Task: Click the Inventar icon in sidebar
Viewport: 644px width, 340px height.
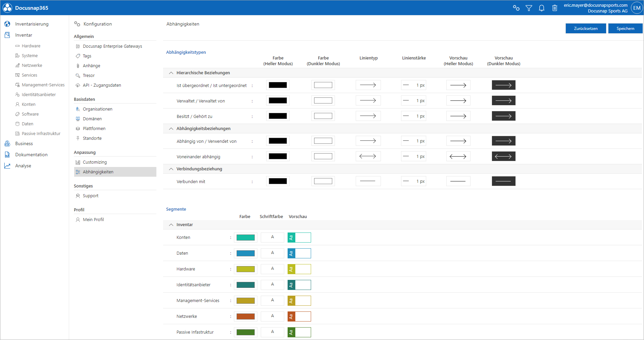Action: (x=7, y=35)
